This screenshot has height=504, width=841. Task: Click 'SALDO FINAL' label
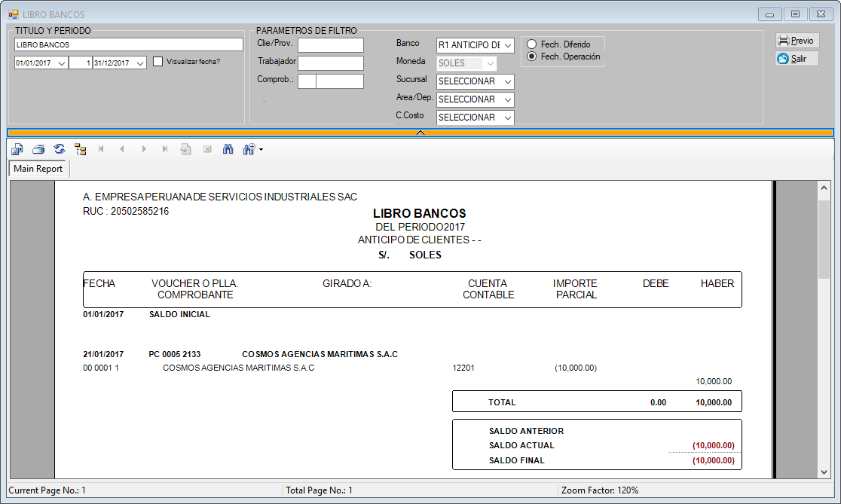coord(516,460)
